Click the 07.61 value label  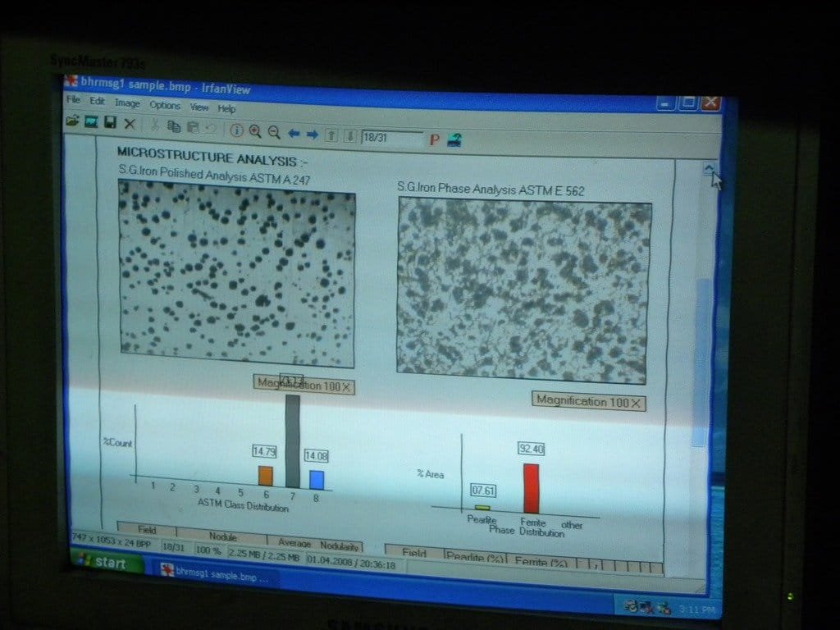coord(482,491)
